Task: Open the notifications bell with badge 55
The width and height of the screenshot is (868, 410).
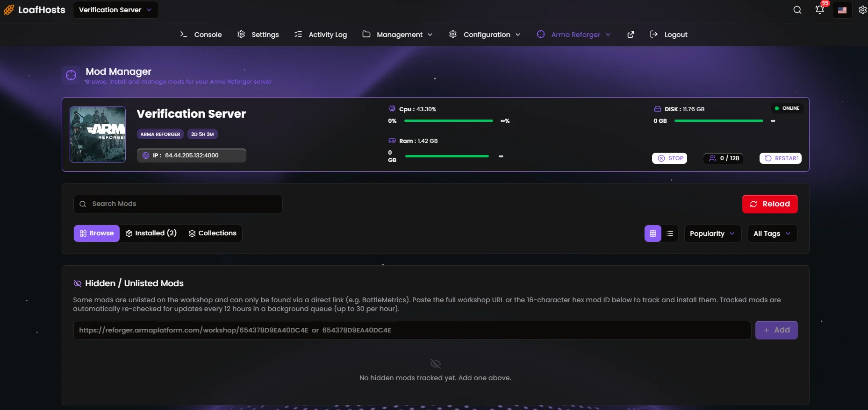Action: click(819, 10)
